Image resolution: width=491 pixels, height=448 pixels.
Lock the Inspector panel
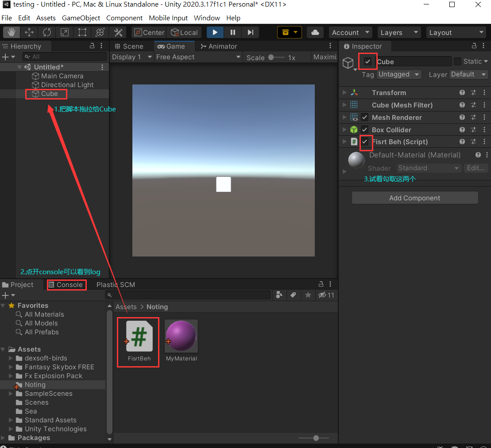(474, 46)
